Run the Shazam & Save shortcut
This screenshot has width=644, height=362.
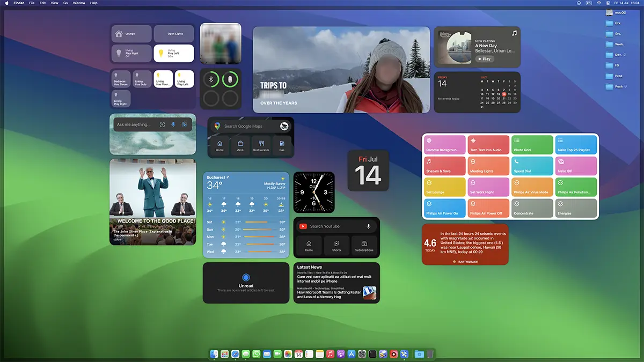pos(445,166)
